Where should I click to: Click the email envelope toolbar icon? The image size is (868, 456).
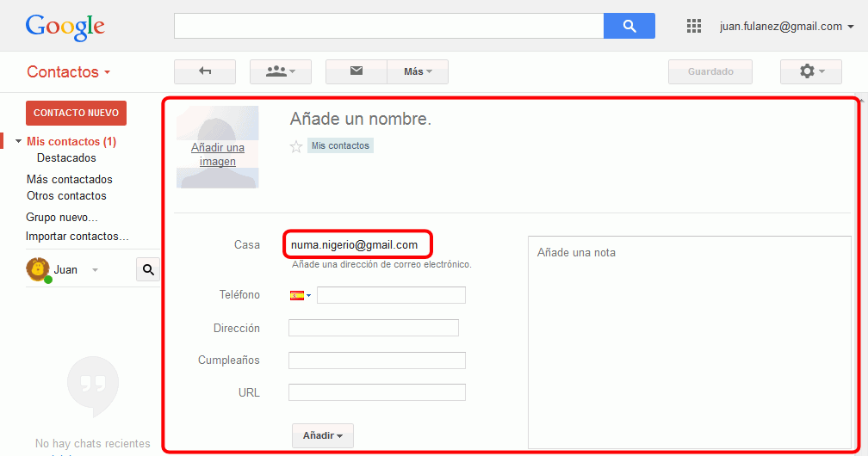pos(356,71)
